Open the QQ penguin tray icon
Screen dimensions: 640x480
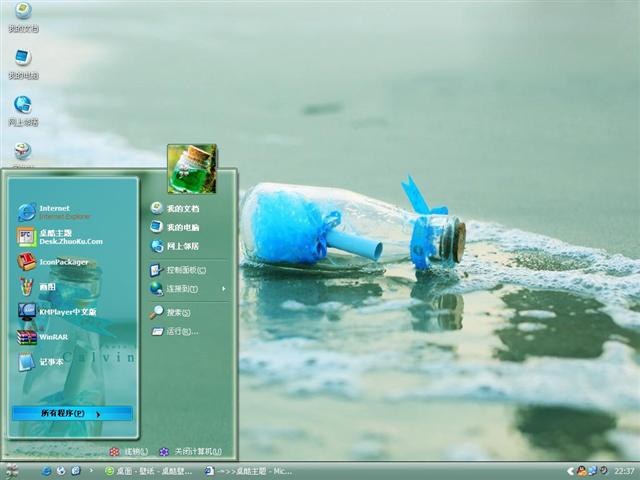(x=582, y=471)
